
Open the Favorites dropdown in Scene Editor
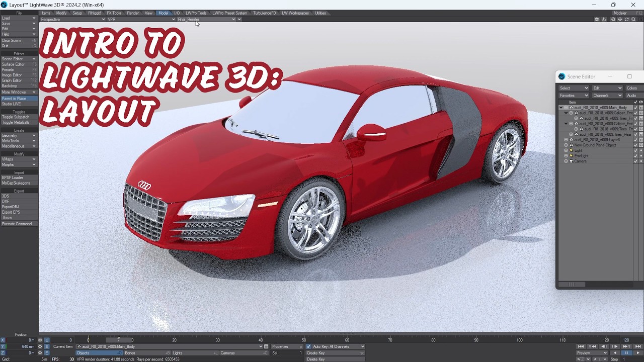tap(574, 96)
